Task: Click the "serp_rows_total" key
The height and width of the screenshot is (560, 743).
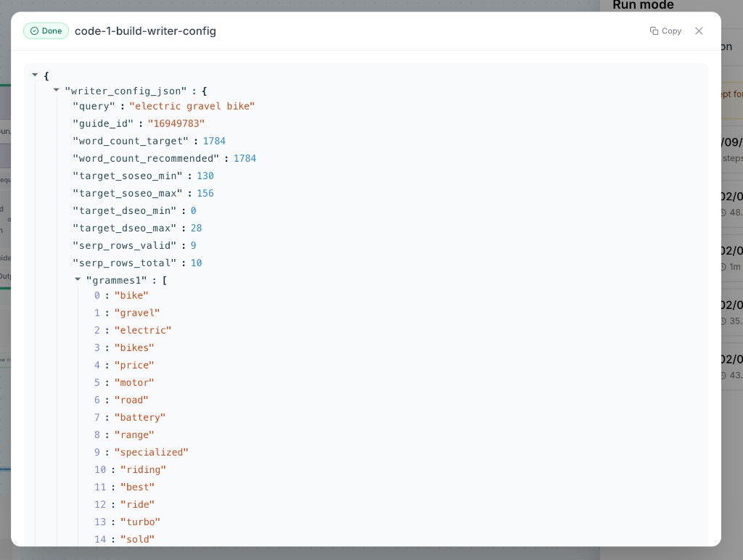Action: 125,263
